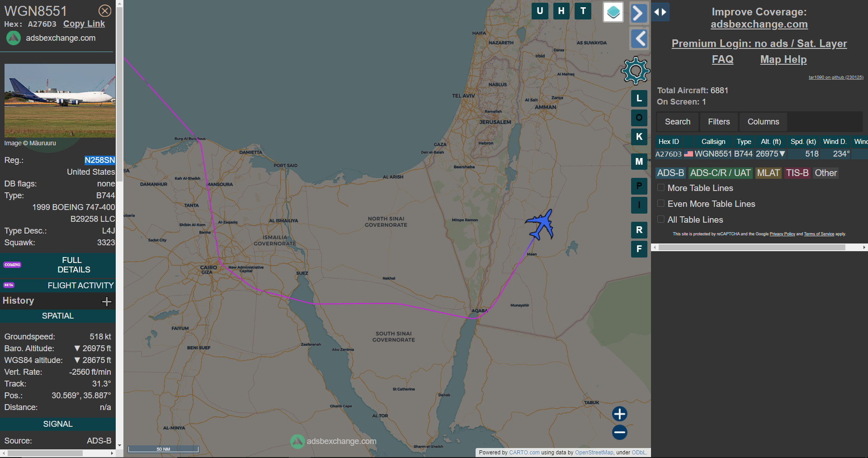Sort table by Type column

click(x=744, y=142)
